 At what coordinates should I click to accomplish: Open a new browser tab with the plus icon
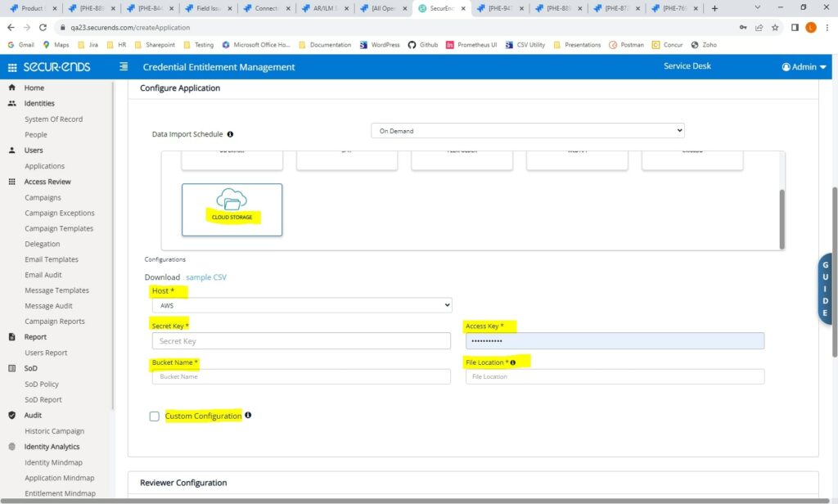714,8
